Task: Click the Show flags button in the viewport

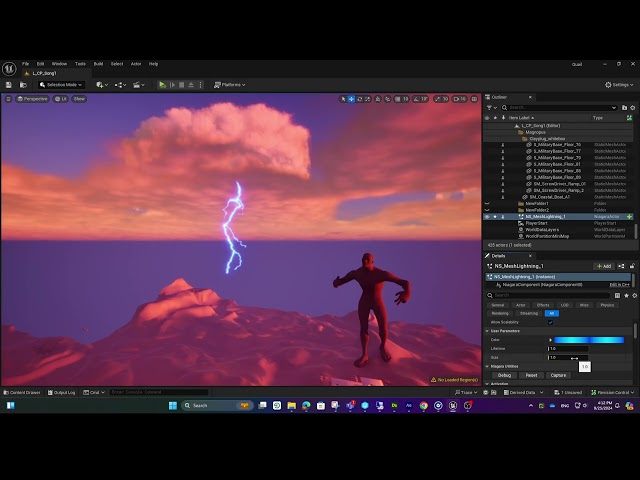Action: [79, 99]
